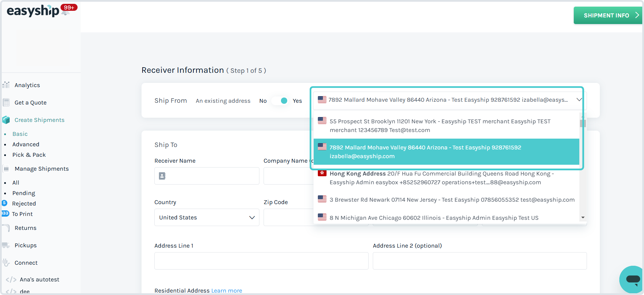The height and width of the screenshot is (295, 644).
Task: Go to Pending shipments in sidebar
Action: (24, 193)
